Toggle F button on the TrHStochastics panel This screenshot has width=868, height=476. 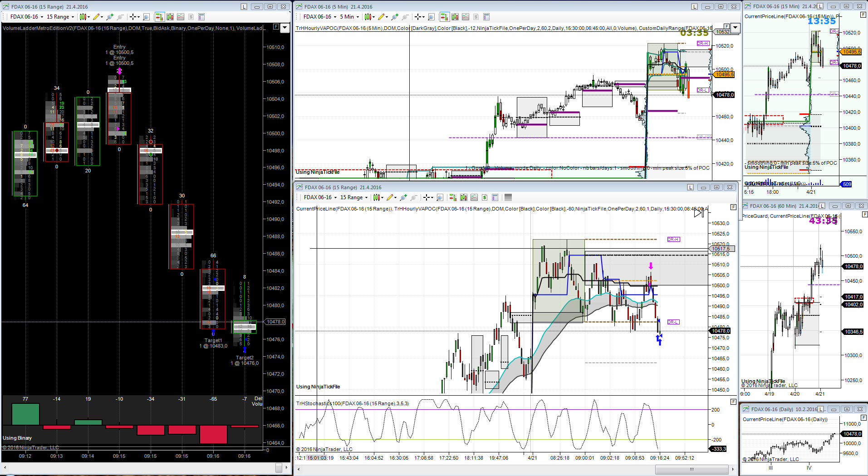pos(733,402)
